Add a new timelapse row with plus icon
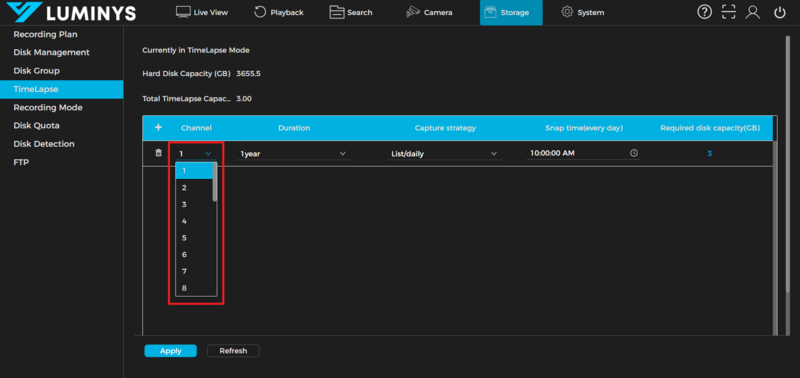The width and height of the screenshot is (800, 378). point(158,128)
